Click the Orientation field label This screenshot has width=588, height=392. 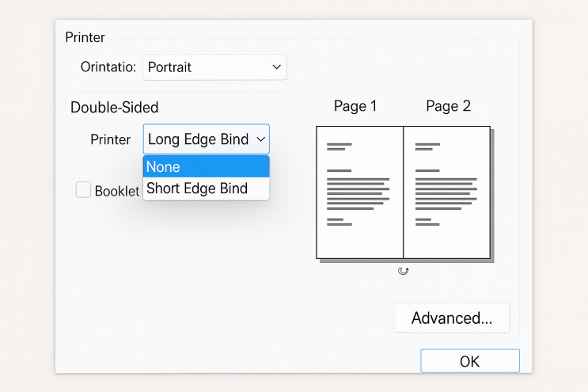(108, 67)
